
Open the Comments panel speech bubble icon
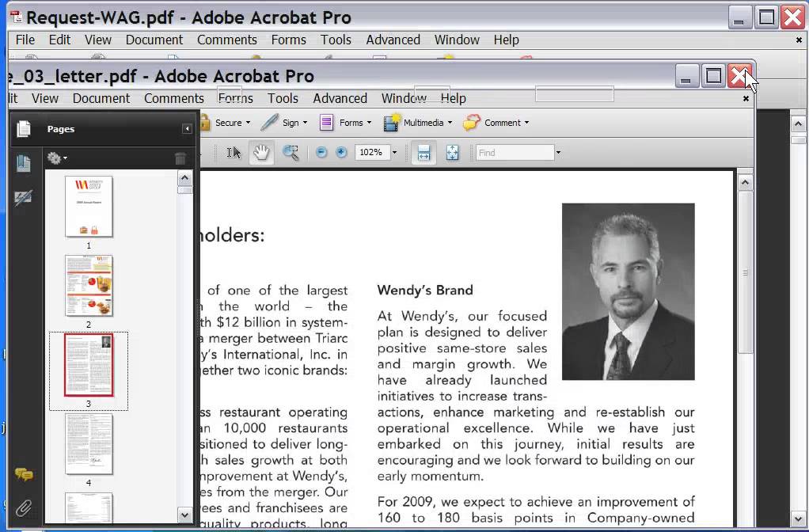[24, 473]
